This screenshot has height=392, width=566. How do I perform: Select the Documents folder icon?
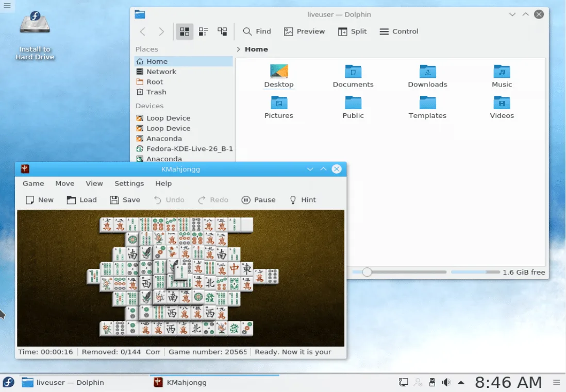coord(353,76)
